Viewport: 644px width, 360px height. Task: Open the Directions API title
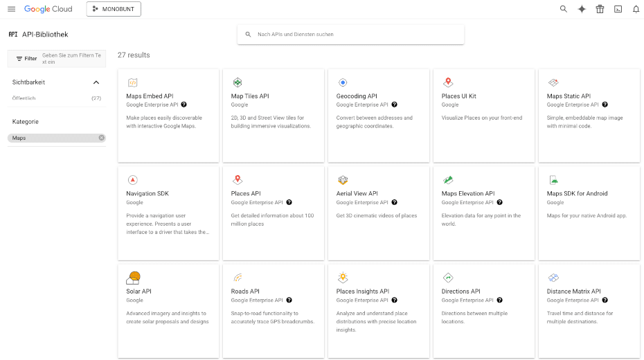pyautogui.click(x=460, y=291)
